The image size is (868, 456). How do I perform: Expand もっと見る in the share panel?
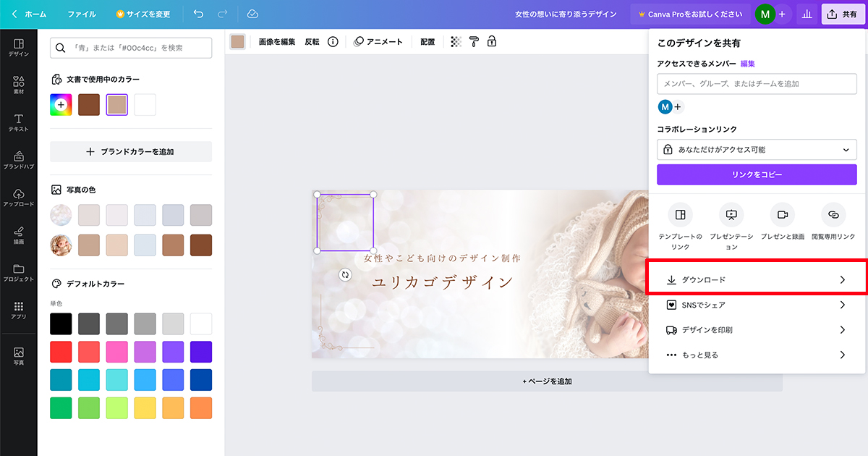(x=757, y=355)
